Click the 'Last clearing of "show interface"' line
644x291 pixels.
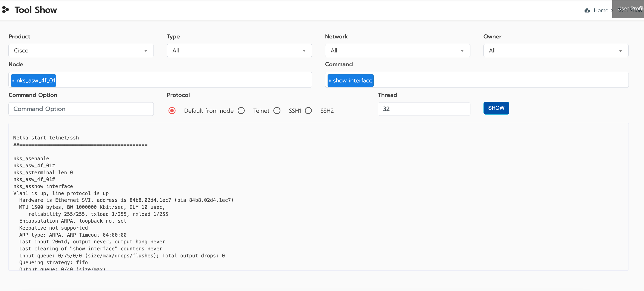pos(91,248)
